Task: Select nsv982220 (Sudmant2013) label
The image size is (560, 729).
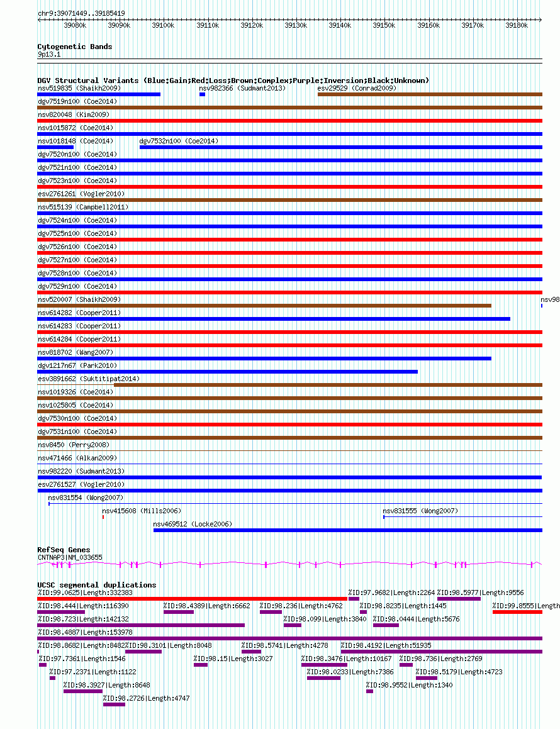Action: coord(81,472)
